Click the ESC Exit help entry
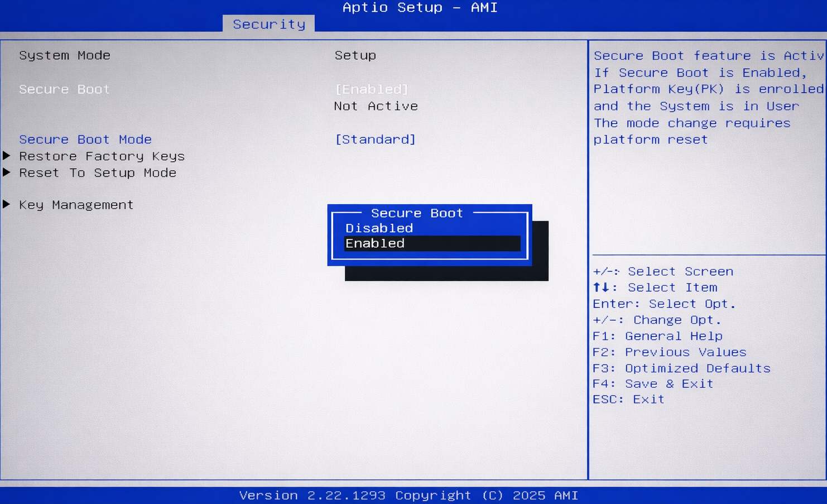Viewport: 827px width, 504px height. point(628,399)
